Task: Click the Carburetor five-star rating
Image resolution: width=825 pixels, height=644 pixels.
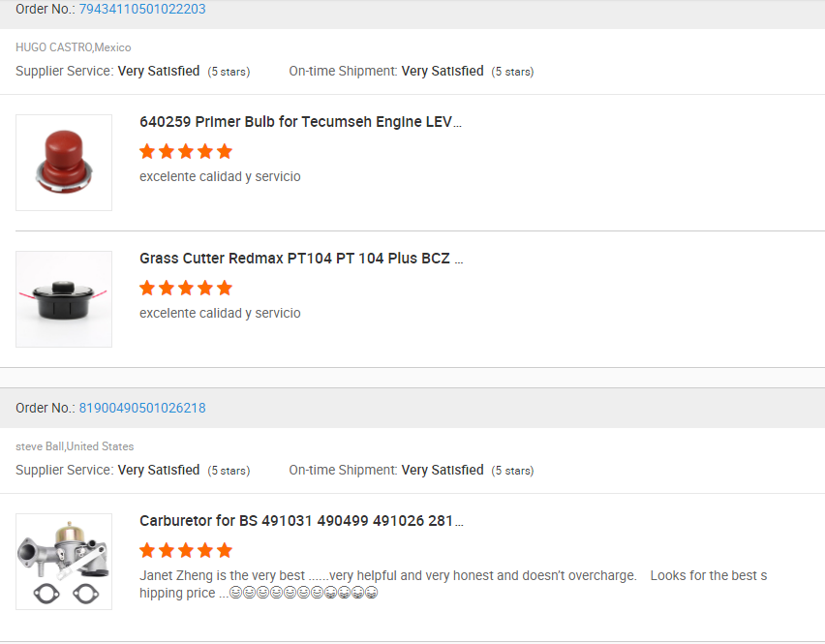Action: pos(186,550)
